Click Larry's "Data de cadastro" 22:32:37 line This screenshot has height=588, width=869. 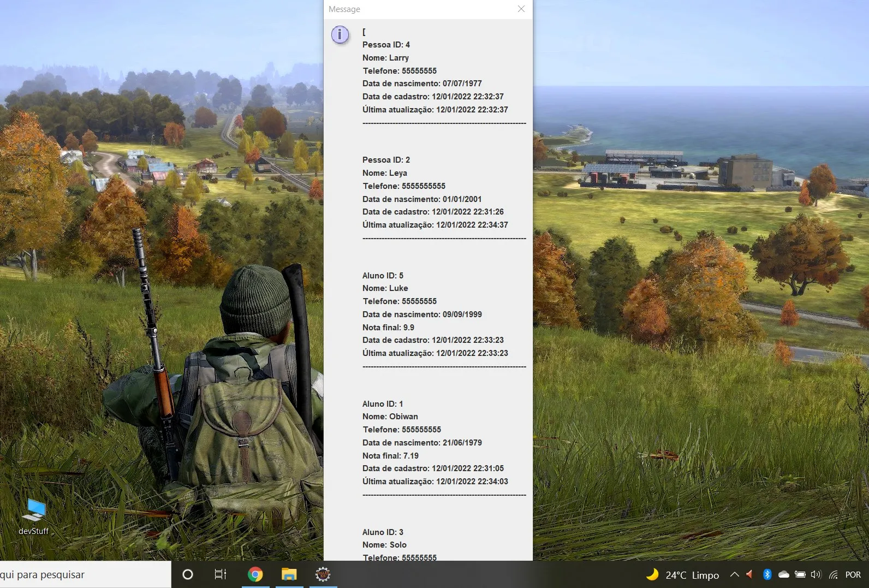point(433,97)
